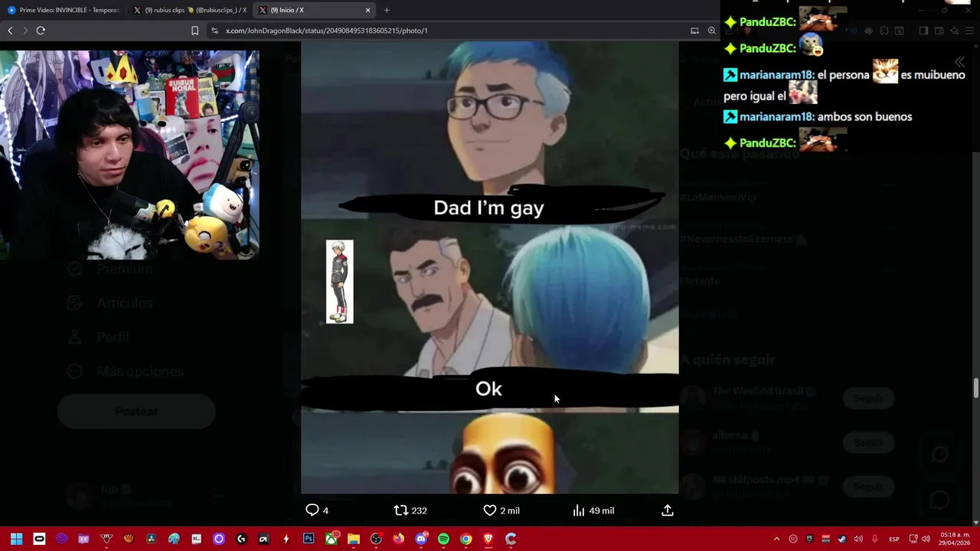This screenshot has width=980, height=551.
Task: Open Windows Start menu
Action: click(x=16, y=539)
